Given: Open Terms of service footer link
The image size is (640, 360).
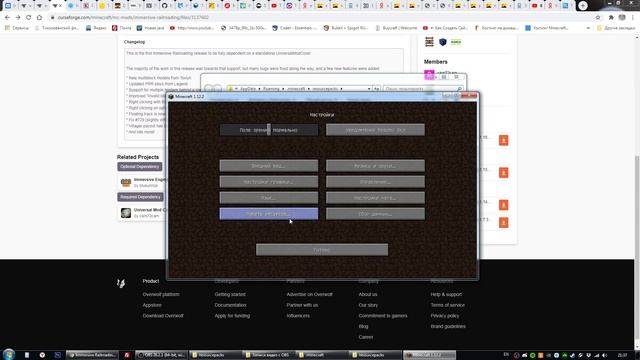Looking at the screenshot, I should coord(447,305).
